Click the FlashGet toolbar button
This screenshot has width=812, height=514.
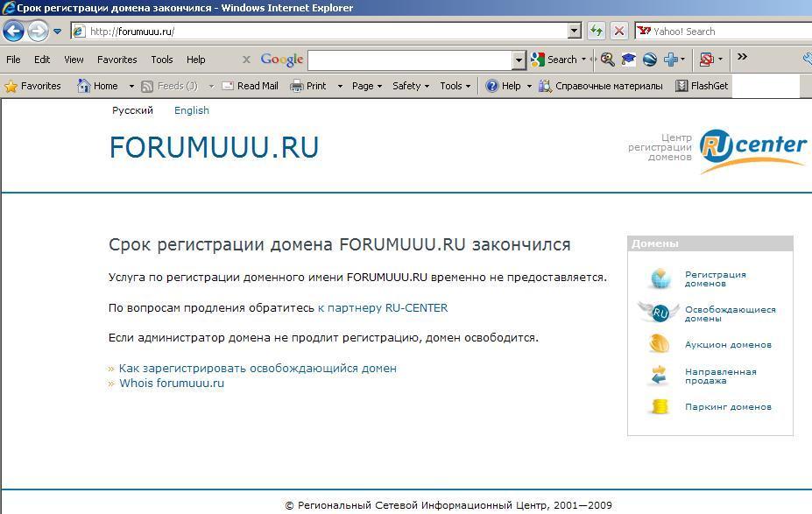702,86
